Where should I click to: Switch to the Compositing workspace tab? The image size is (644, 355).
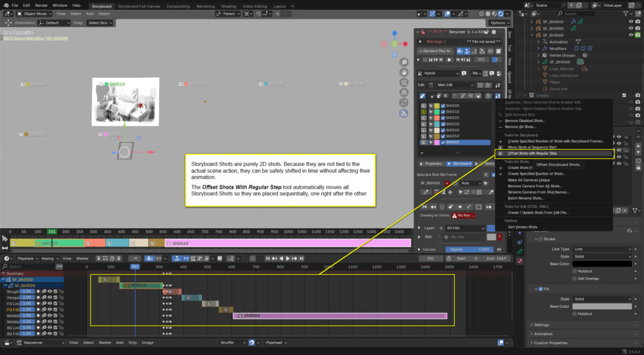[178, 6]
